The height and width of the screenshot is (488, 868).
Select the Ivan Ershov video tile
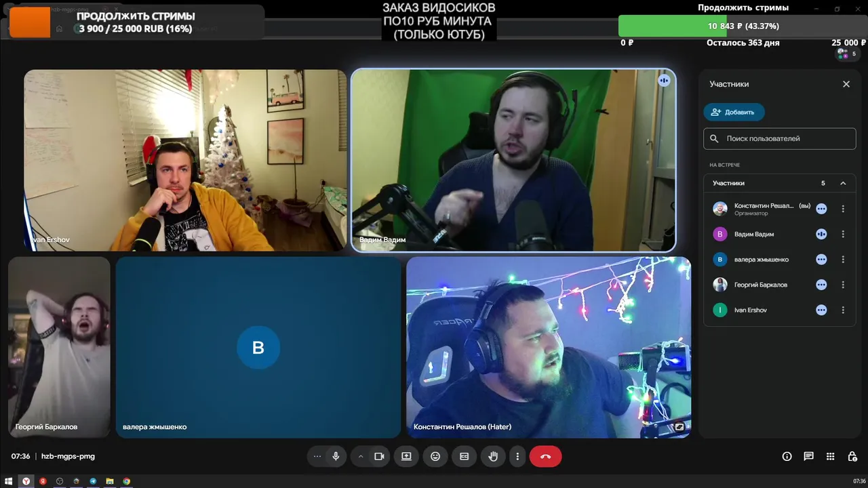(x=185, y=160)
